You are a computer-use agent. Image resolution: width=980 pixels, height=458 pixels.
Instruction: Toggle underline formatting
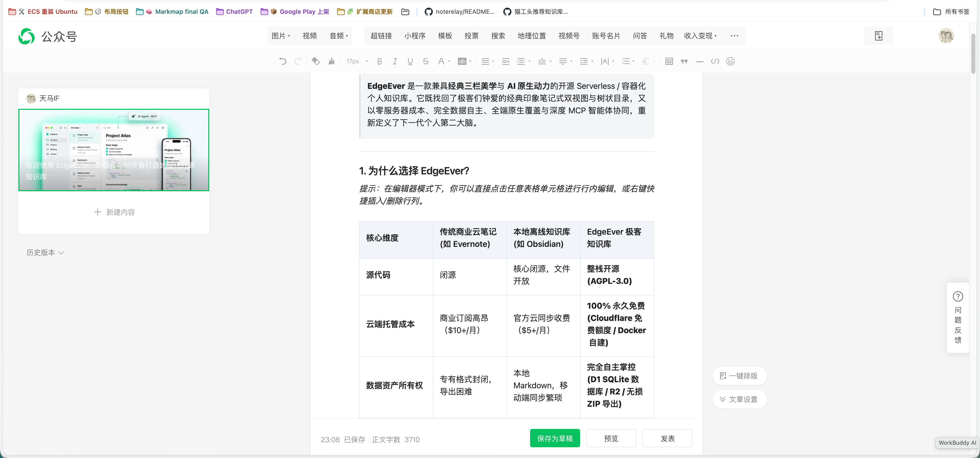click(410, 61)
